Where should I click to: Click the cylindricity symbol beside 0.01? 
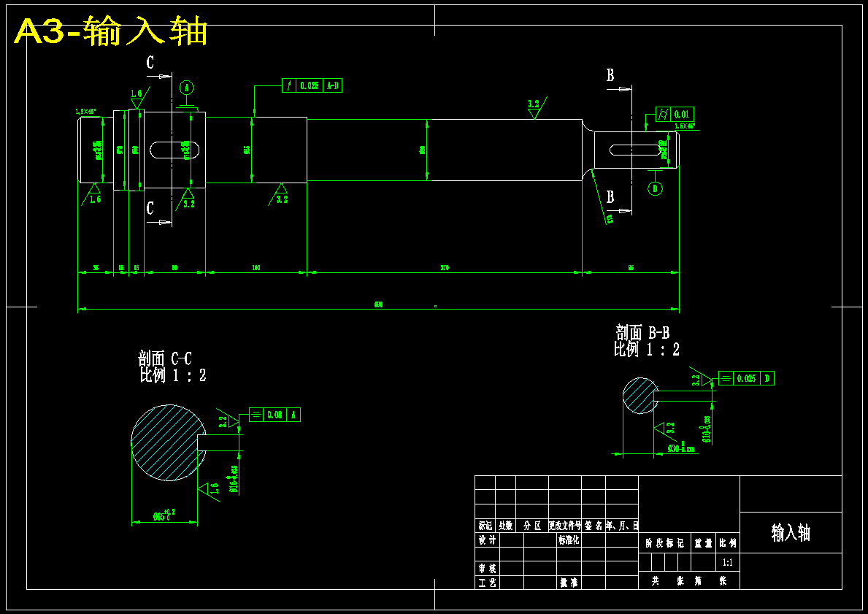pyautogui.click(x=663, y=115)
